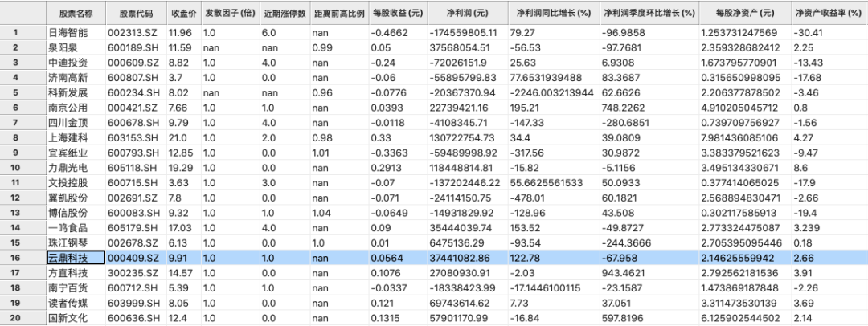
Task: Click the 净利润季度环比增长 (%) header
Action: (649, 12)
